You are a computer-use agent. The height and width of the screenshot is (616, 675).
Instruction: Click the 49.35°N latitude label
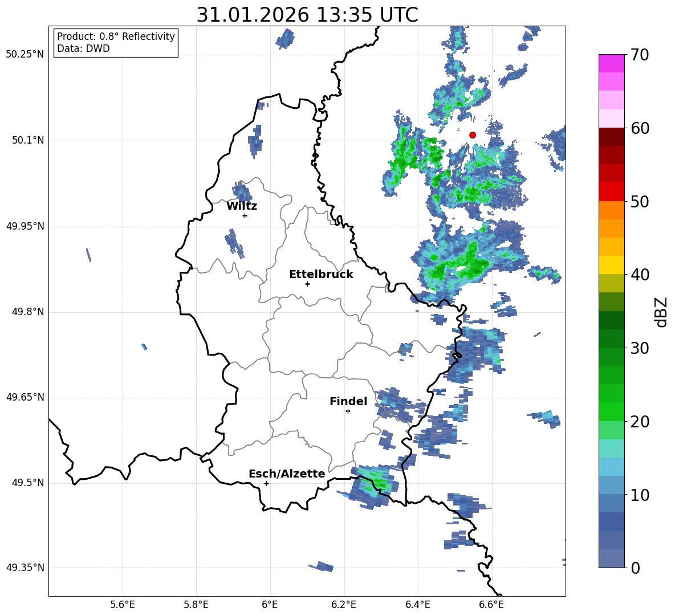click(x=25, y=568)
